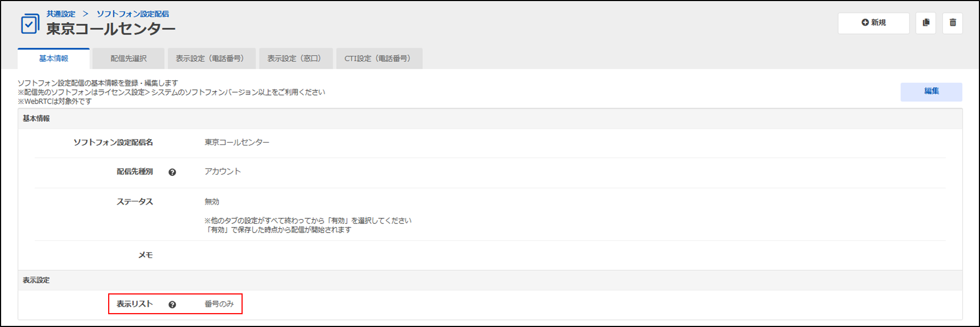Image resolution: width=980 pixels, height=327 pixels.
Task: Click the 東京コールセンター page title
Action: click(111, 29)
